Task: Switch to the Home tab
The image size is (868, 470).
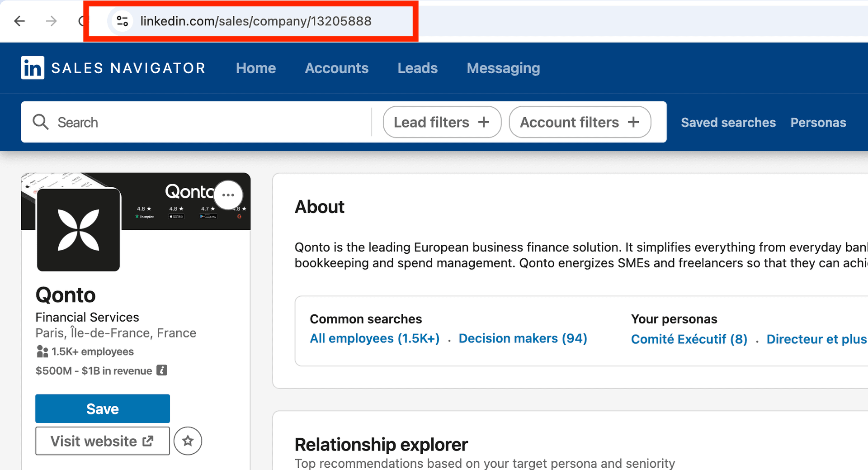Action: tap(256, 68)
